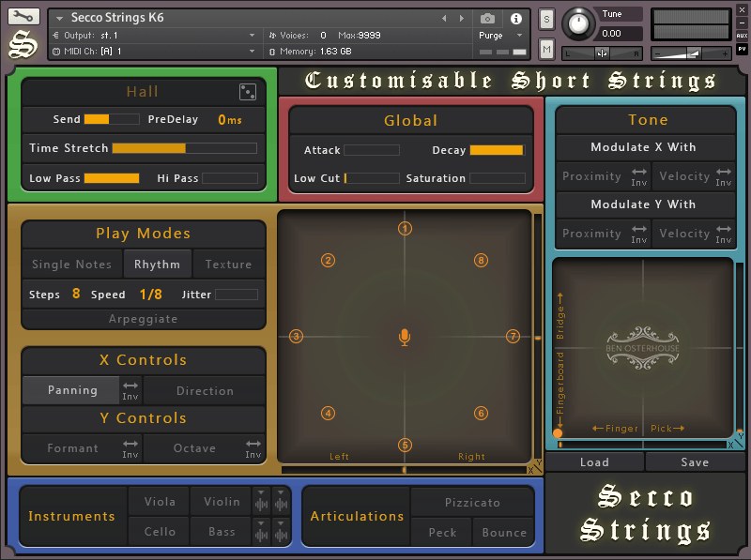Toggle the Arpeggiate option
This screenshot has width=751, height=560.
click(143, 319)
